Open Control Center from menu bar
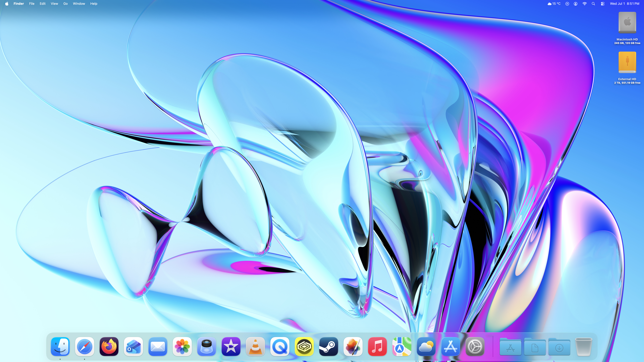644x362 pixels. (602, 4)
